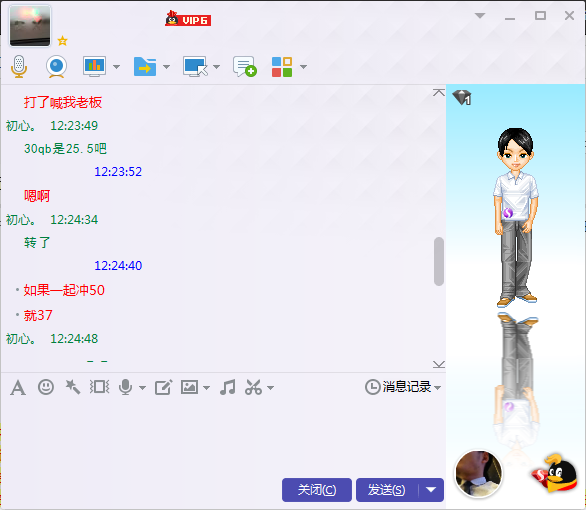This screenshot has height=510, width=586.
Task: Click the remote desktop screen icon
Action: tap(195, 67)
